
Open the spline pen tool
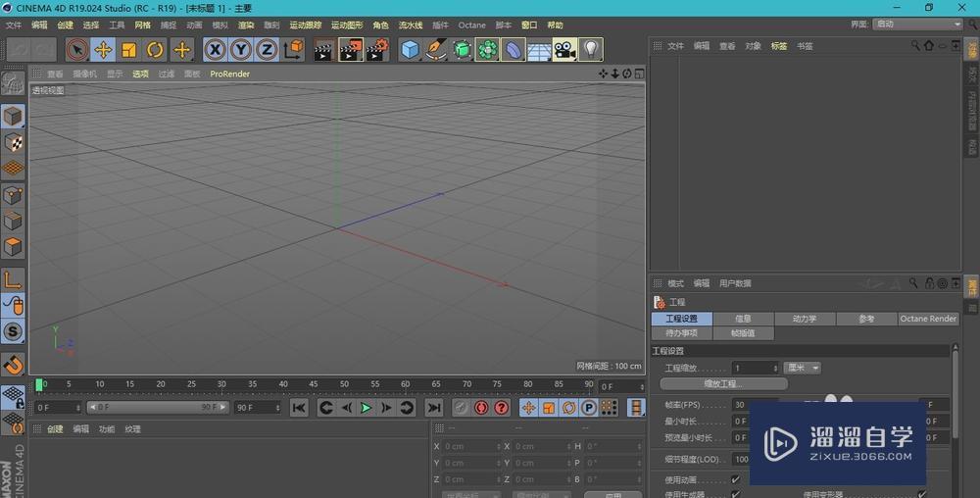tap(436, 49)
